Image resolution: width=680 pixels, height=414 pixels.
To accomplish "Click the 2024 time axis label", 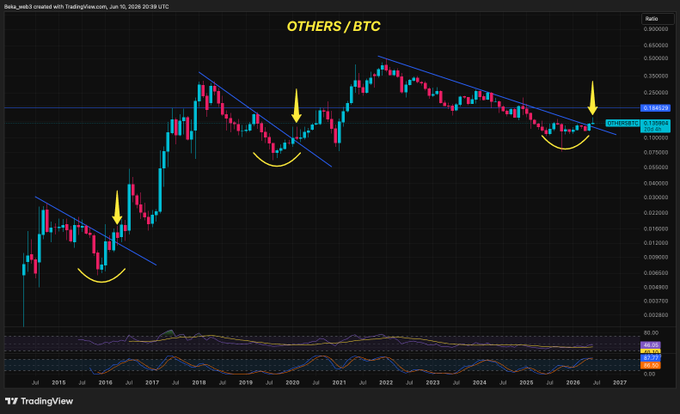I will click(x=480, y=382).
